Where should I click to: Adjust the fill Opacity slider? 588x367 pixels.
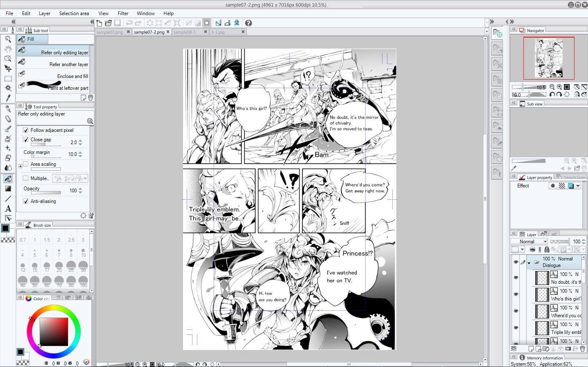(x=46, y=193)
